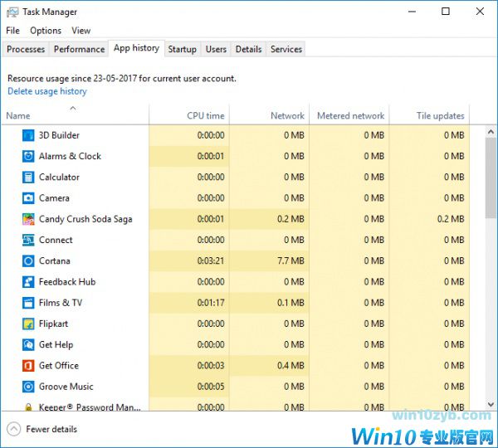498x448 pixels.
Task: Sort by Network column header
Action: click(269, 115)
